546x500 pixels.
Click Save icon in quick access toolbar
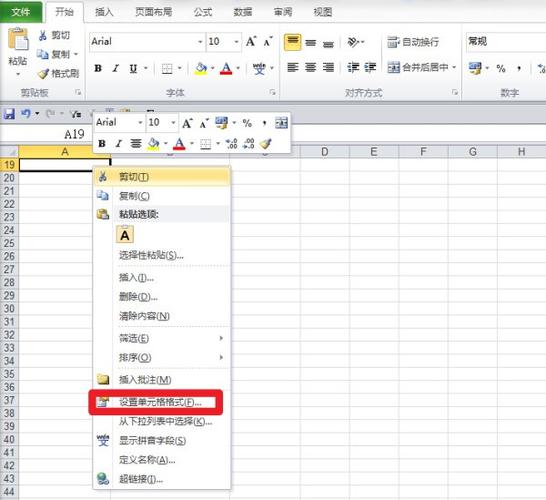(9, 114)
